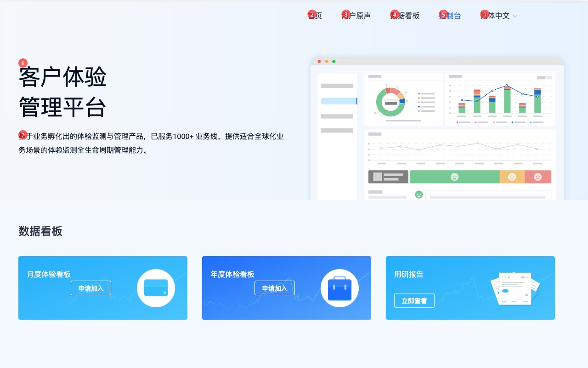Image resolution: width=588 pixels, height=368 pixels.
Task: Select the yellow neutral face in the satisfaction bar
Action: click(512, 177)
